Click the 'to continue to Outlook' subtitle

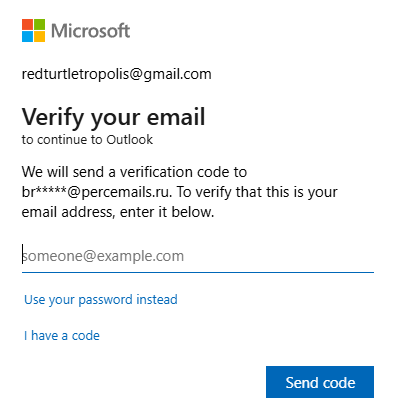pyautogui.click(x=87, y=139)
